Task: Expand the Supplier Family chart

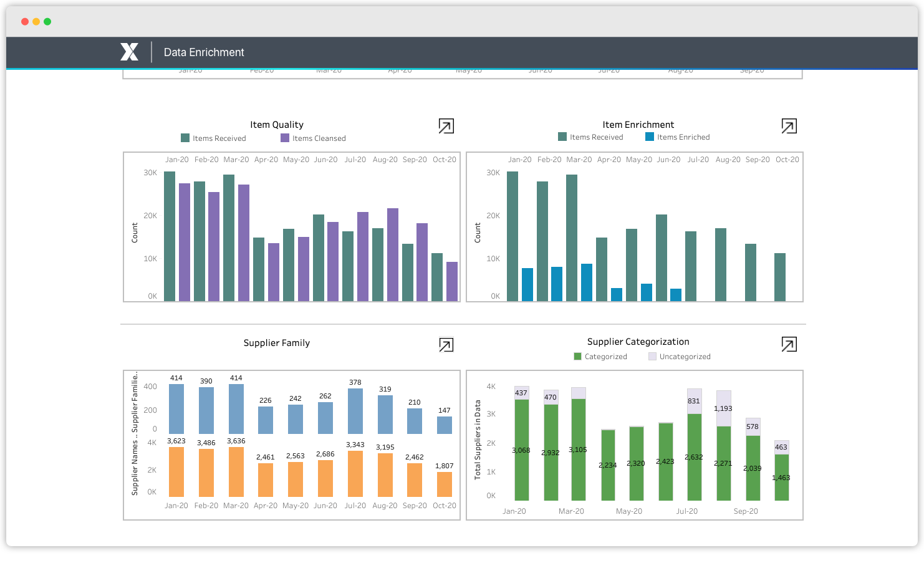Action: click(x=446, y=345)
